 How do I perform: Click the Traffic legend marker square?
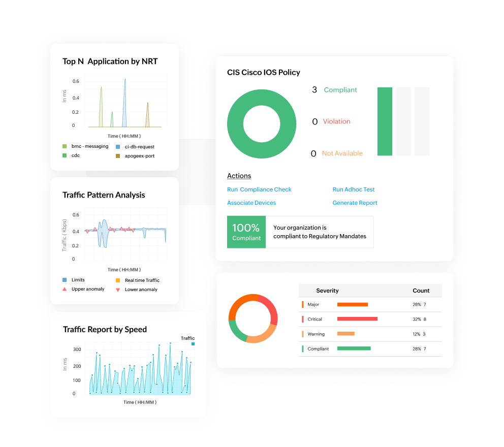(x=193, y=344)
